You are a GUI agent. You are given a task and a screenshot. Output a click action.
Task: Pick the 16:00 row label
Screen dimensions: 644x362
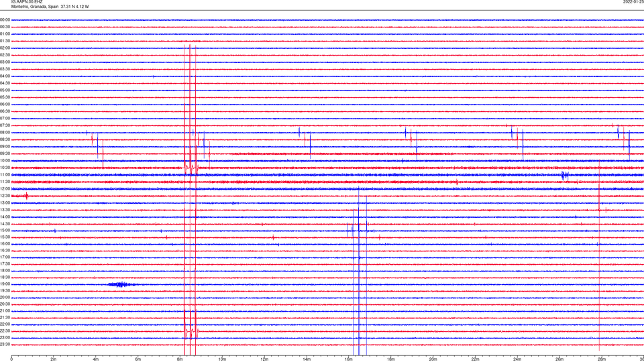5,244
